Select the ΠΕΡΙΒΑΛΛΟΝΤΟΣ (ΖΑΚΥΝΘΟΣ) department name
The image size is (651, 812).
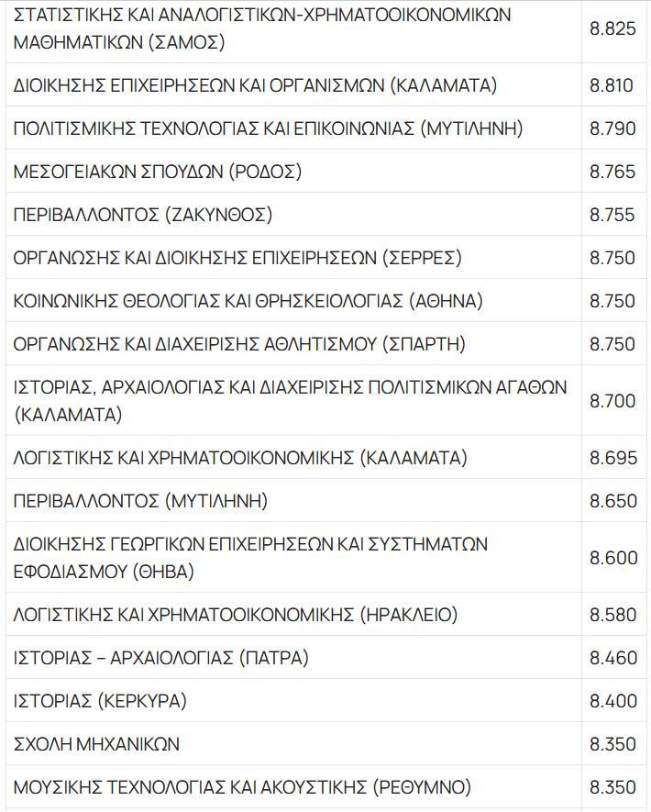(x=144, y=215)
